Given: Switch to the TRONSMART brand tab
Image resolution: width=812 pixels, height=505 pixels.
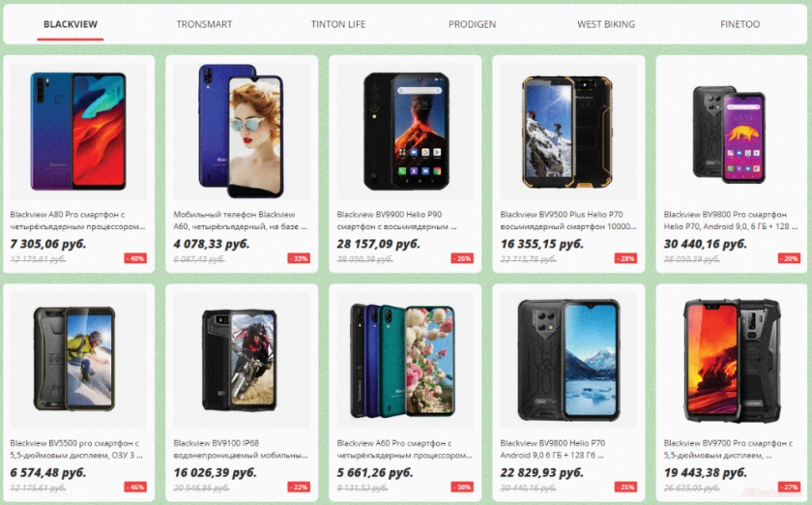Looking at the screenshot, I should coord(204,24).
